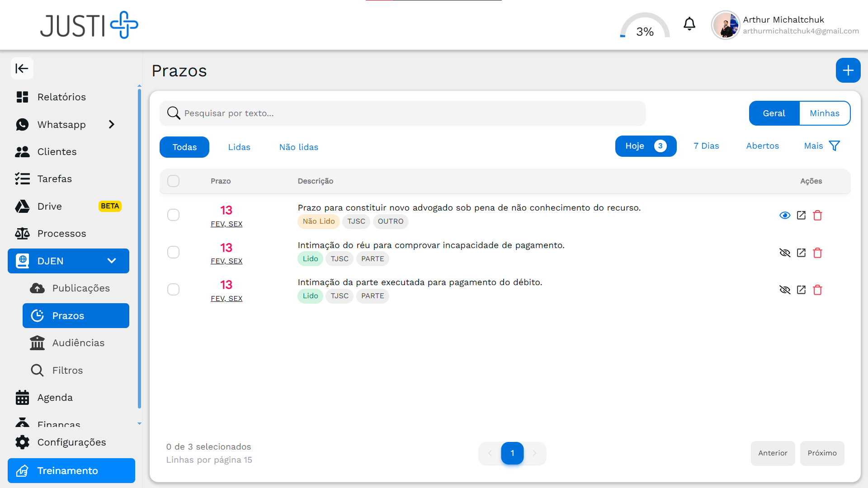Open Publicações cloud upload item
Image resolution: width=868 pixels, height=488 pixels.
pos(37,288)
